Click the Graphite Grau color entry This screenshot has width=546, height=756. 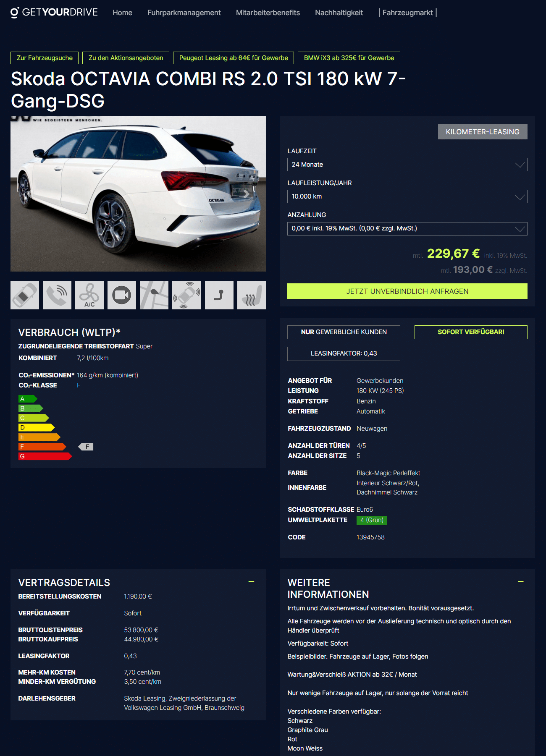tap(307, 730)
